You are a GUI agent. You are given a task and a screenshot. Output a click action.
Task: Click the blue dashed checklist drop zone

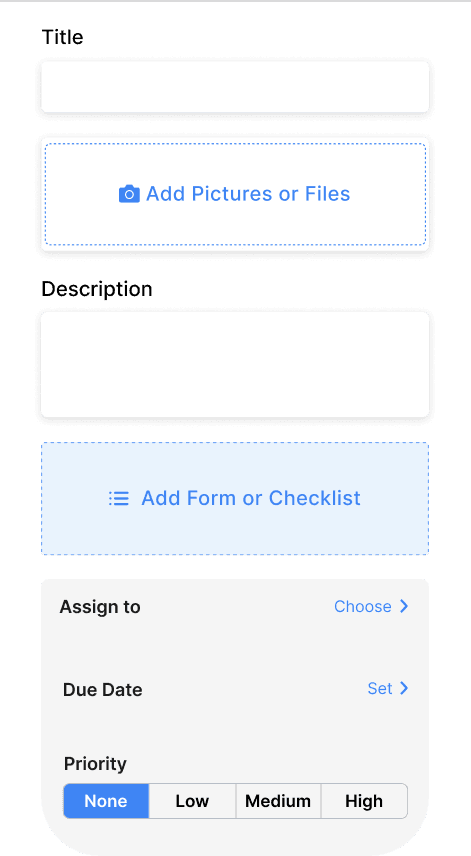coord(235,498)
